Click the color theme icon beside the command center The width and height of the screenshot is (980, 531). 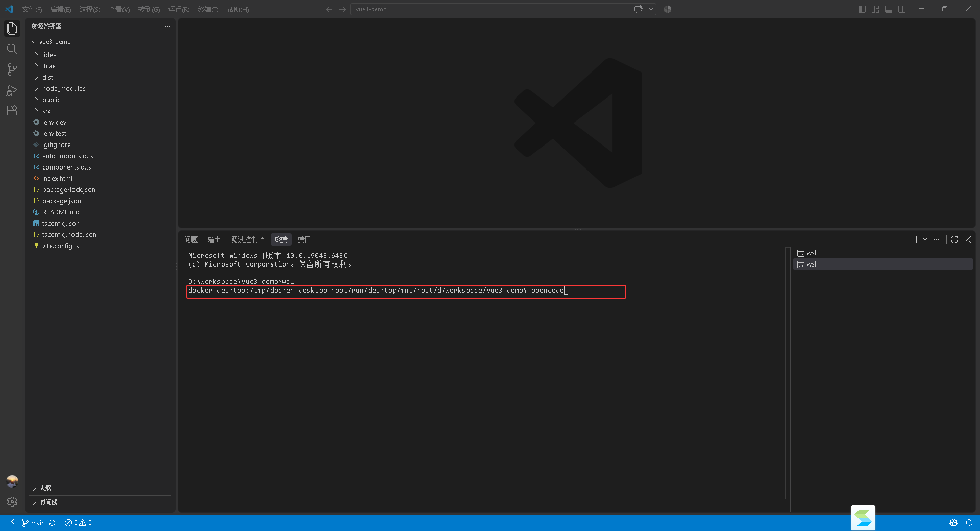tap(668, 9)
